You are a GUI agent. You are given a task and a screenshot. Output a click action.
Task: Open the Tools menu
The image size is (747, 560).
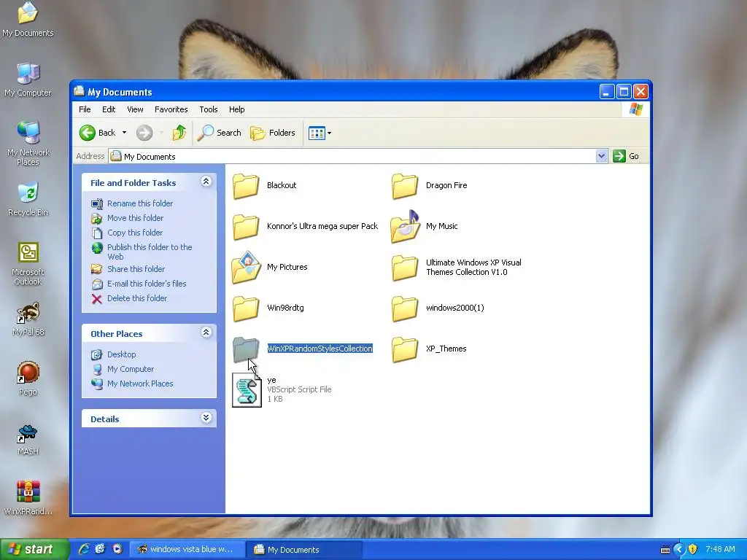click(208, 109)
